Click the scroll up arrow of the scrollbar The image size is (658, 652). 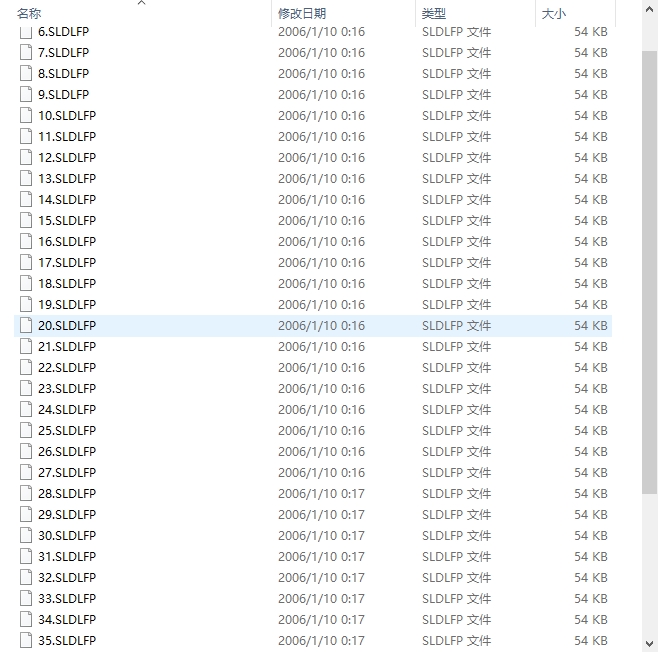650,9
